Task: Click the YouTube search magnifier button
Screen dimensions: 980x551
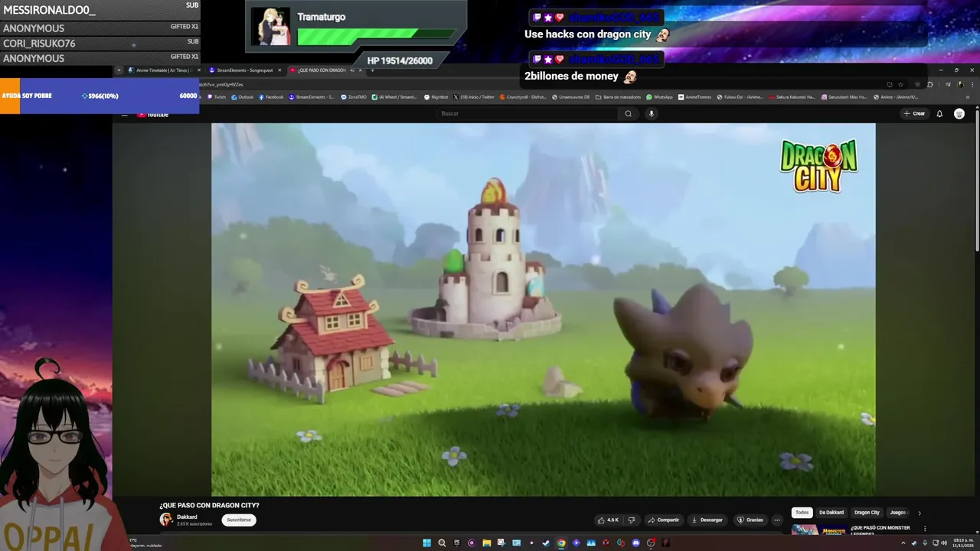Action: click(628, 113)
